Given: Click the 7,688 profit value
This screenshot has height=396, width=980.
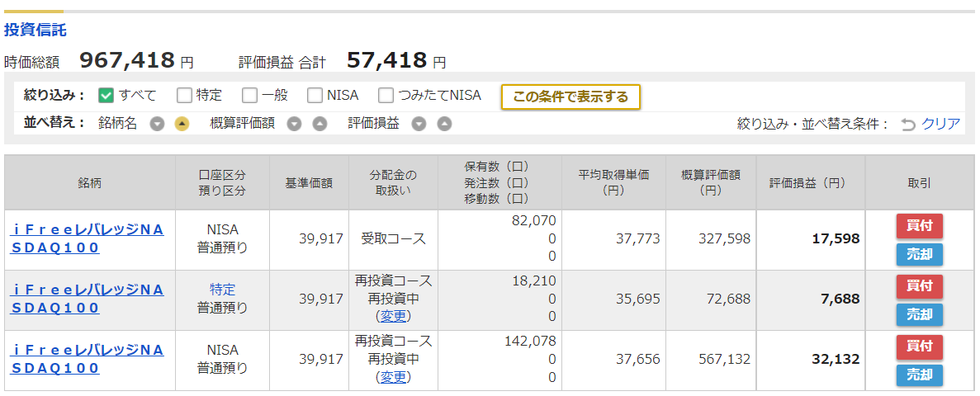Looking at the screenshot, I should [x=840, y=299].
